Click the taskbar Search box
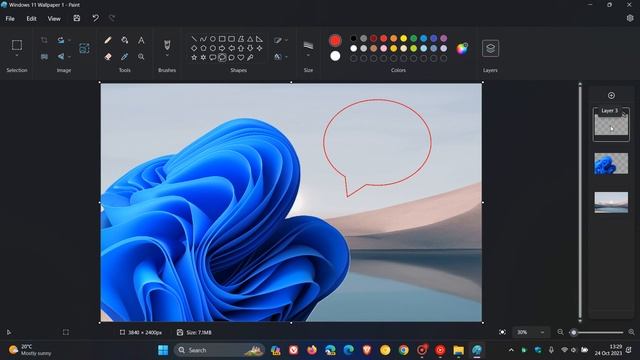Viewport: 640px width, 360px height. pyautogui.click(x=220, y=350)
